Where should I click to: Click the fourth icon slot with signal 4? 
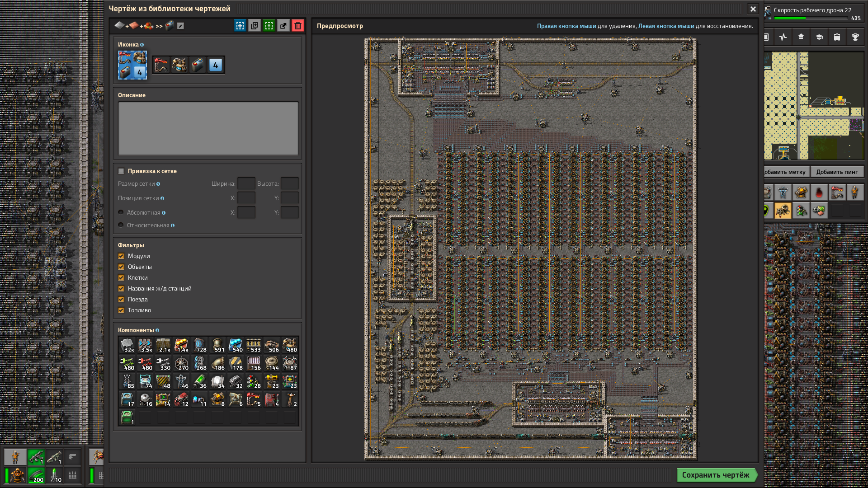pyautogui.click(x=216, y=65)
